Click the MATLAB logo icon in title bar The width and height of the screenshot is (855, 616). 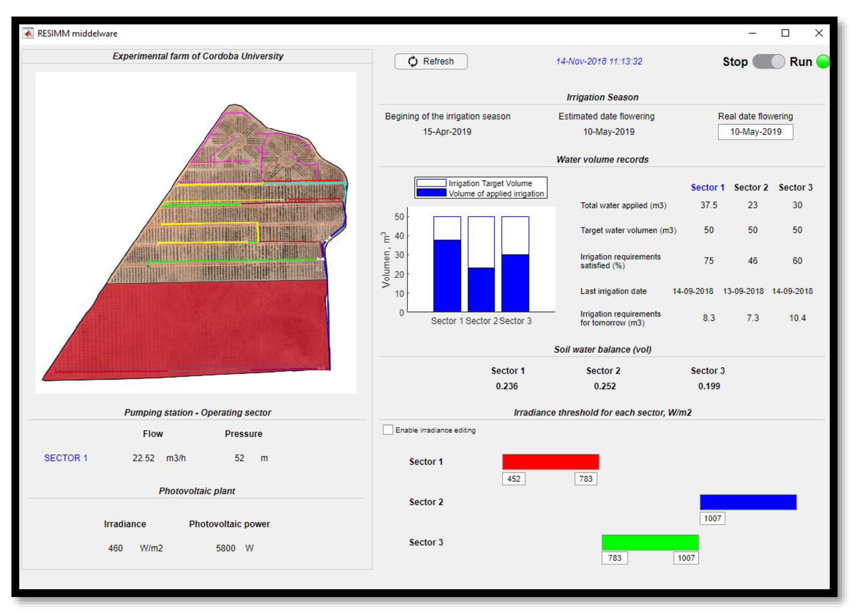[28, 33]
